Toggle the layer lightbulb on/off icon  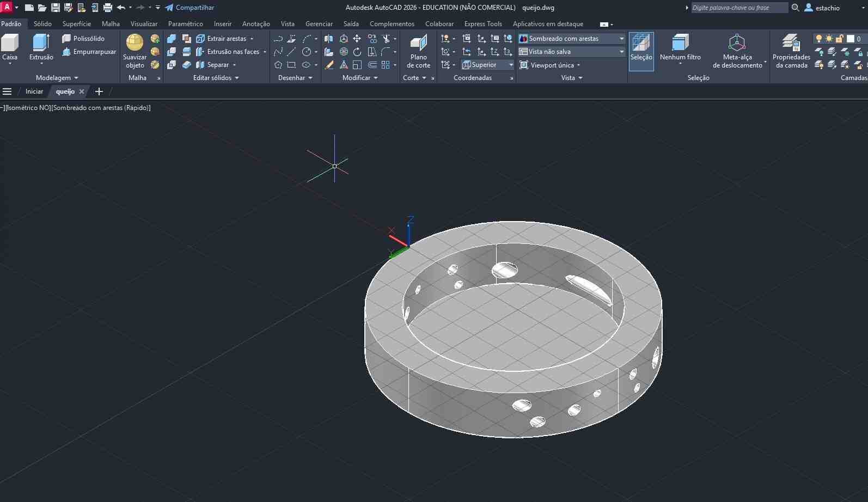(x=818, y=39)
